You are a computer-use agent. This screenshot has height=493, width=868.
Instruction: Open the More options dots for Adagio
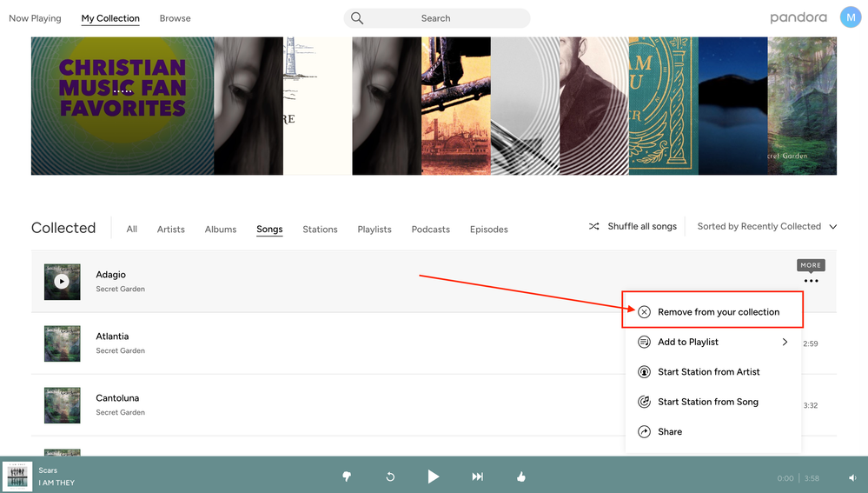coord(811,281)
